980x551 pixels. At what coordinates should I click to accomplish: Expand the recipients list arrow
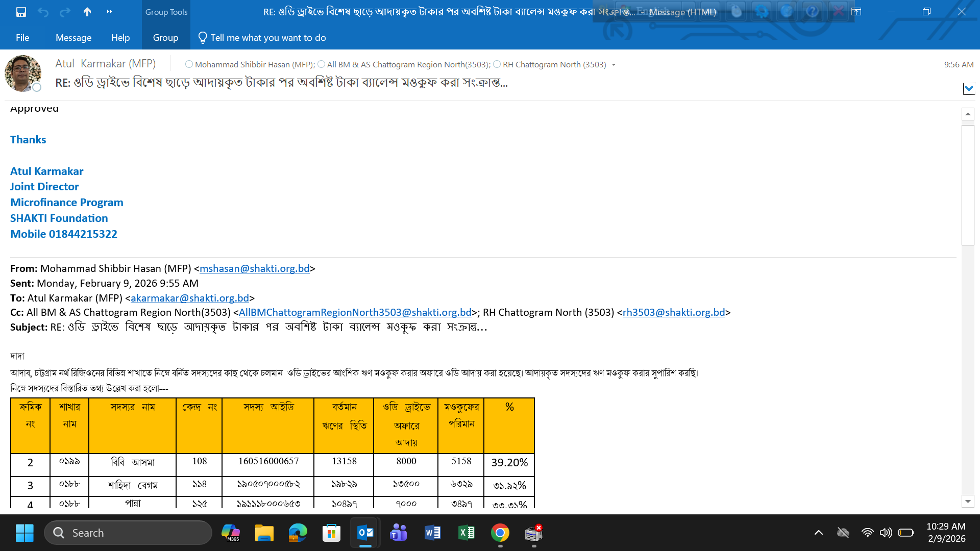[x=614, y=65]
